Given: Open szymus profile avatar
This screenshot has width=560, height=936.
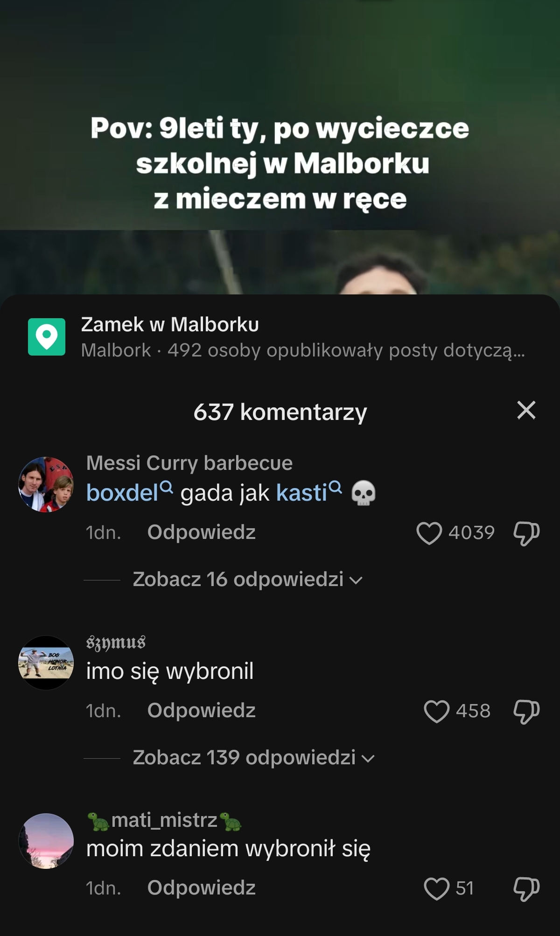Looking at the screenshot, I should click(46, 663).
